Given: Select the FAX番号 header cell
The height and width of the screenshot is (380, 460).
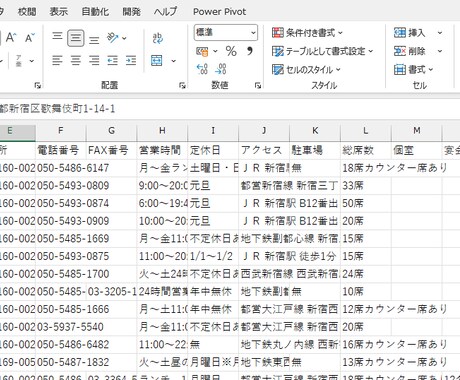Looking at the screenshot, I should (x=112, y=150).
